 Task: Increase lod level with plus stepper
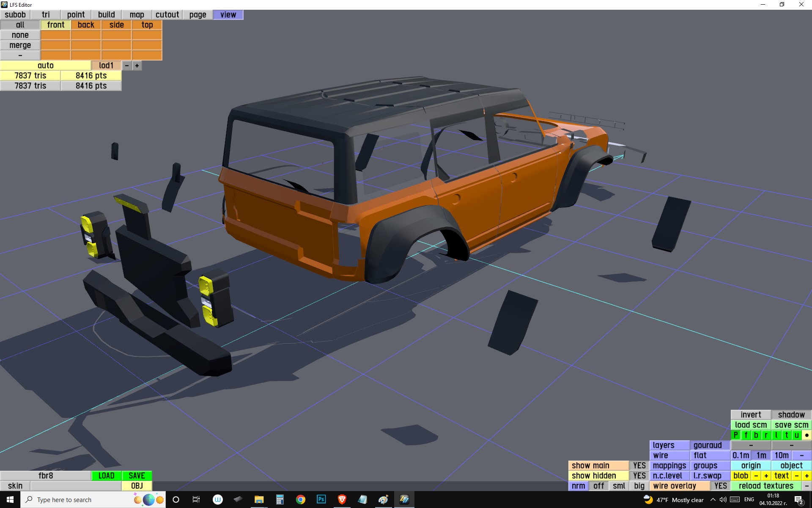137,66
